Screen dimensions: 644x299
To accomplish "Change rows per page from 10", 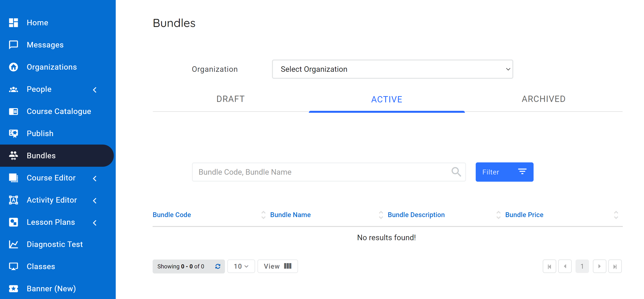I will tap(241, 266).
